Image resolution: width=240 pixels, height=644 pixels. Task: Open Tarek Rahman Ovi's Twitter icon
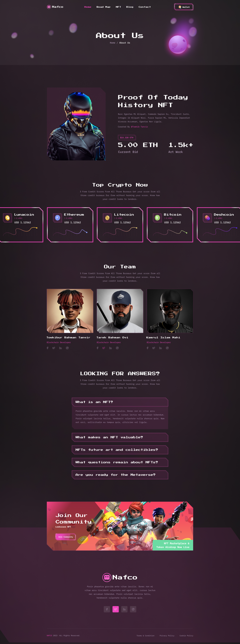(104, 348)
